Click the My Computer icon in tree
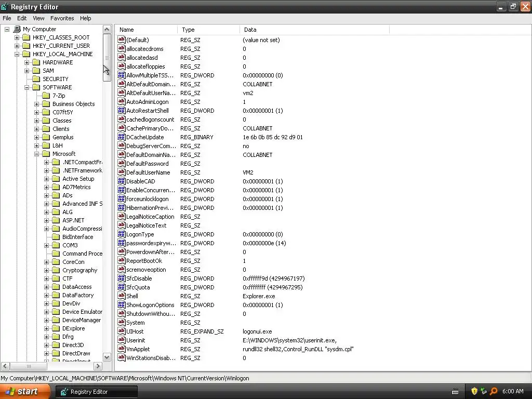The width and height of the screenshot is (532, 399). tap(17, 29)
